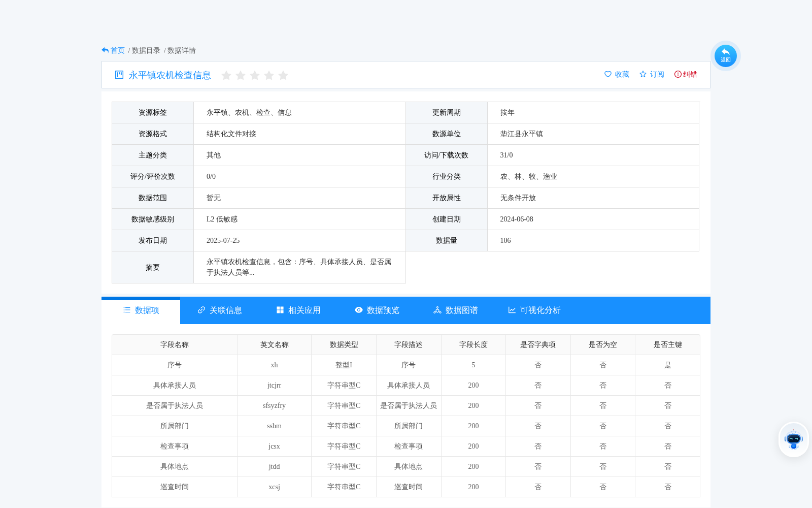Image resolution: width=812 pixels, height=508 pixels.
Task: Click the graph icon on 数据图谱 tab
Action: (437, 310)
